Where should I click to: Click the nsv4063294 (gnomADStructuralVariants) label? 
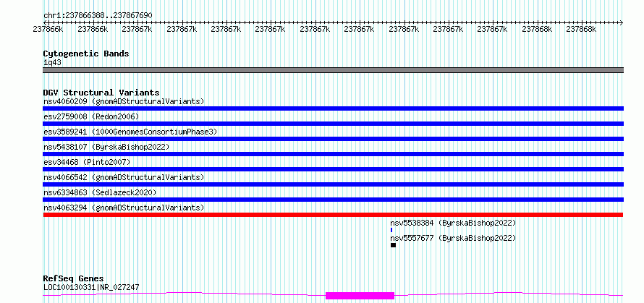click(124, 208)
